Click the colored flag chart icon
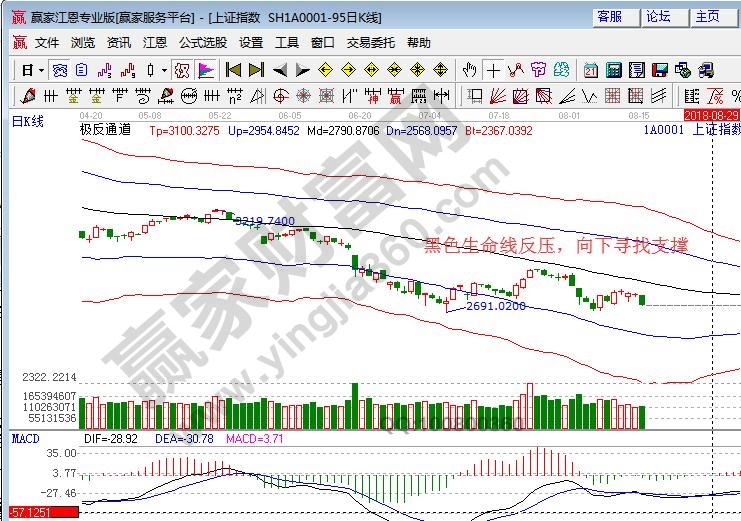Screen dimensions: 741x521 tap(206, 70)
